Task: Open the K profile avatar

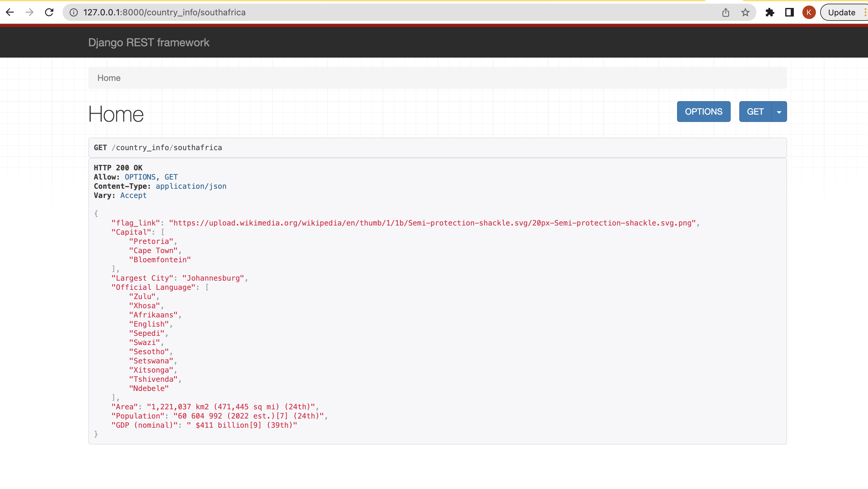Action: [x=809, y=13]
